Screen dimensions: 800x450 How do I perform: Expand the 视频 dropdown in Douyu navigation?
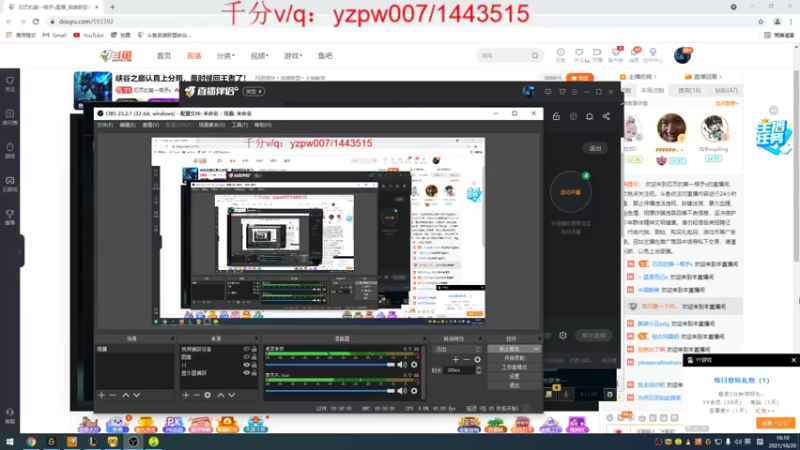259,56
